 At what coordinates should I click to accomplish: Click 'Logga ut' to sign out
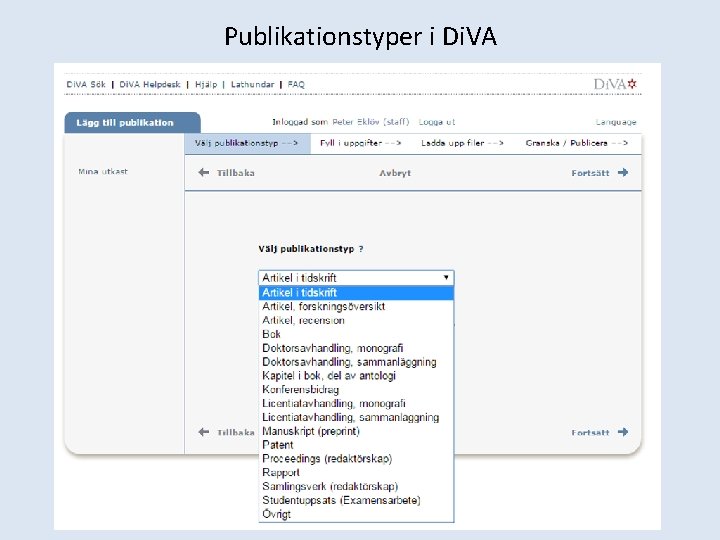click(437, 122)
